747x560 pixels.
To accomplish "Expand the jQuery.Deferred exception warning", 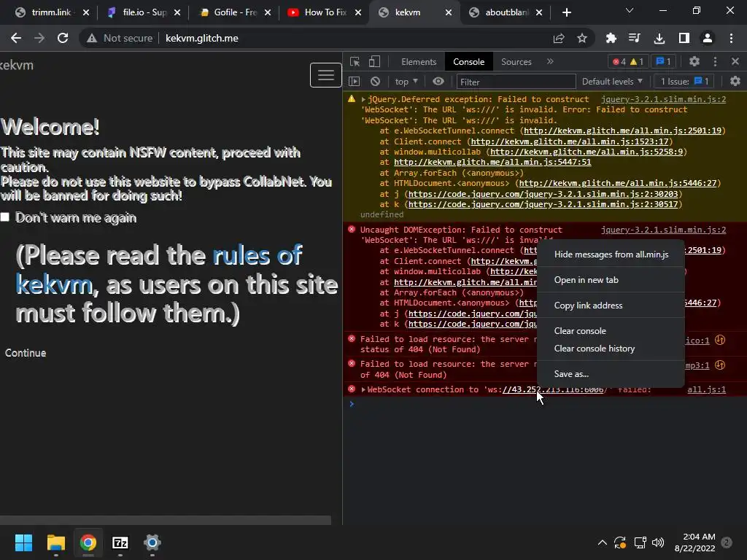I will coord(363,99).
